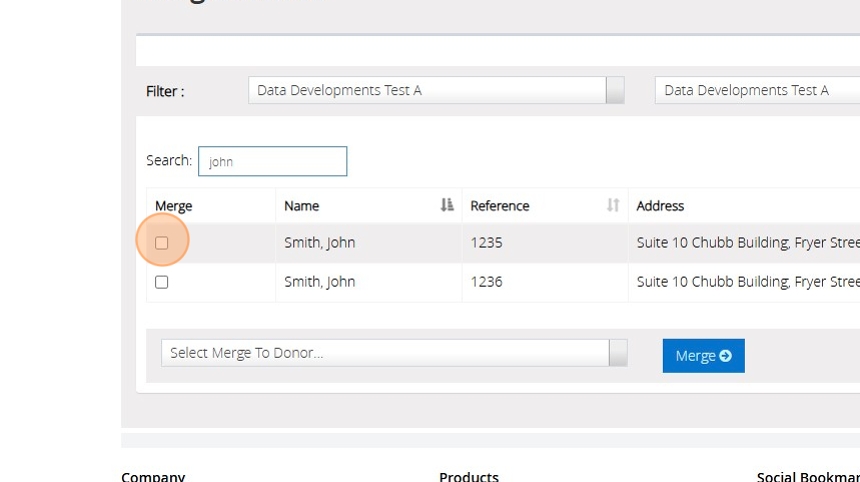
Task: Tick the Merge checkbox for reference 1236
Action: click(161, 282)
